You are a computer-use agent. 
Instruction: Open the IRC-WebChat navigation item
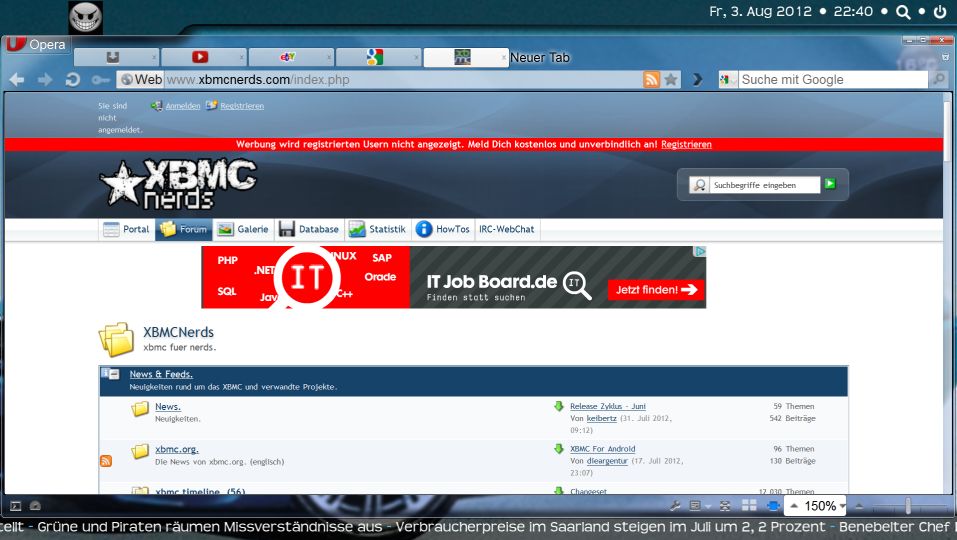507,229
